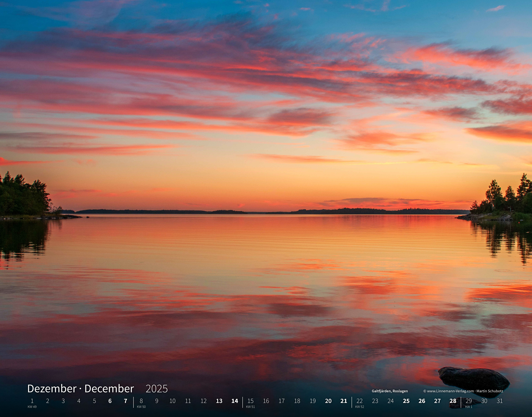The height and width of the screenshot is (417, 532).
Task: Select bold day 14 in the calendar strip
Action: point(235,401)
